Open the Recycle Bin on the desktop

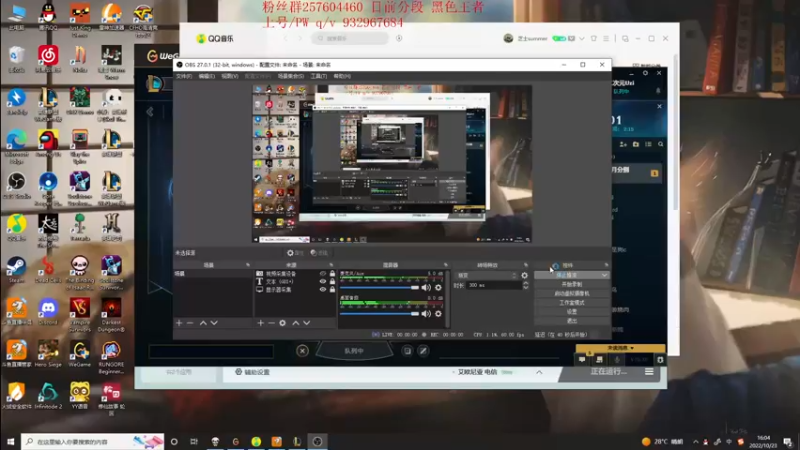click(x=16, y=59)
